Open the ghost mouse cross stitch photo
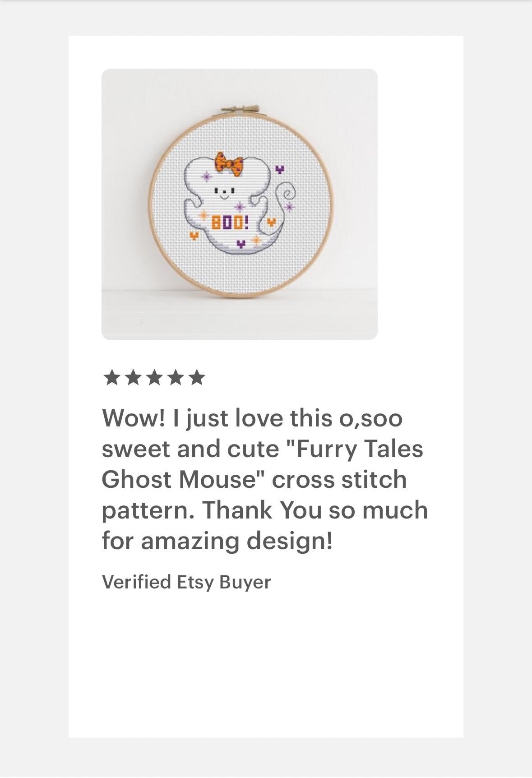This screenshot has width=532, height=778. 240,204
